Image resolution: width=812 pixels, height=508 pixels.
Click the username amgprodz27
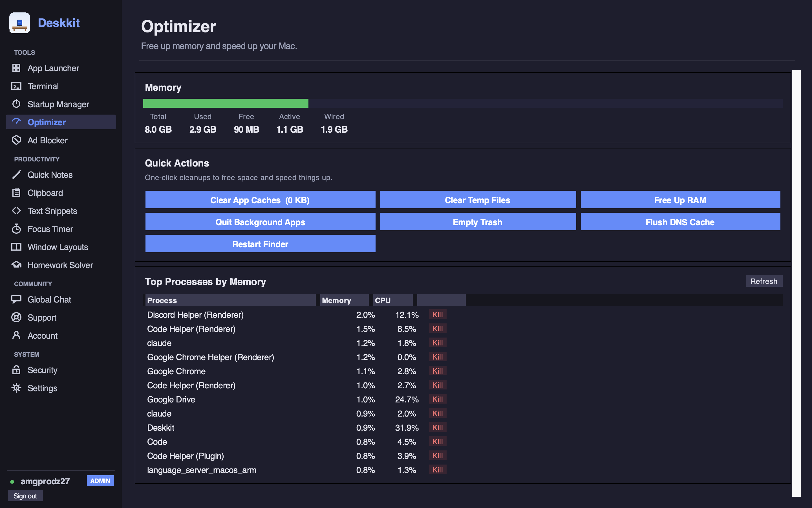[x=45, y=481]
